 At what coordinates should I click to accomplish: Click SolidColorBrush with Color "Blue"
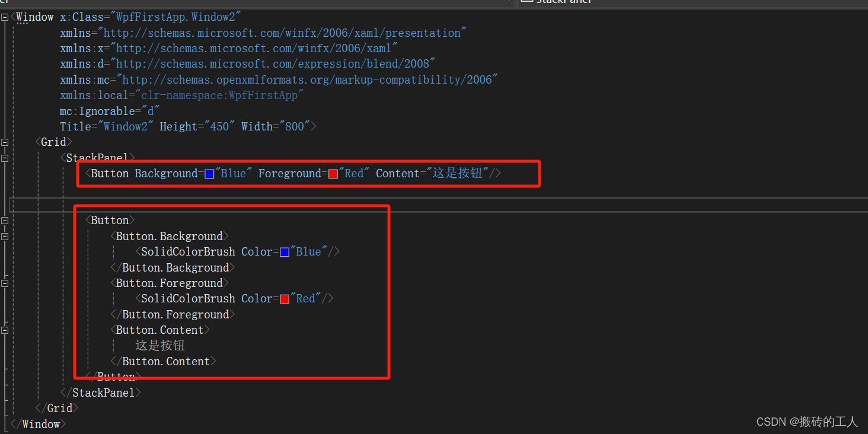[x=238, y=252]
